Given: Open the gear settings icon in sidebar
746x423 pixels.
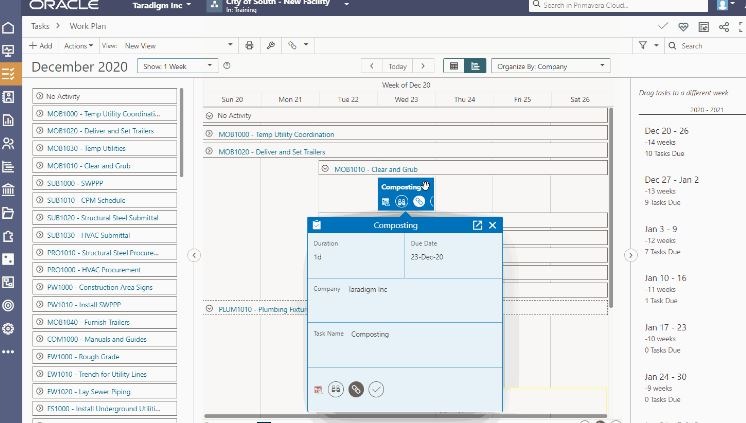Looking at the screenshot, I should 8,329.
